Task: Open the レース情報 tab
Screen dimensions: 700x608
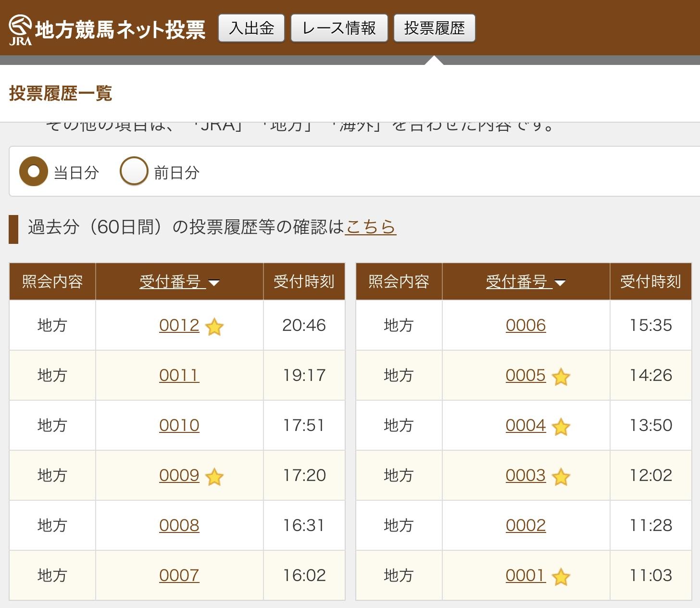Action: (x=339, y=28)
